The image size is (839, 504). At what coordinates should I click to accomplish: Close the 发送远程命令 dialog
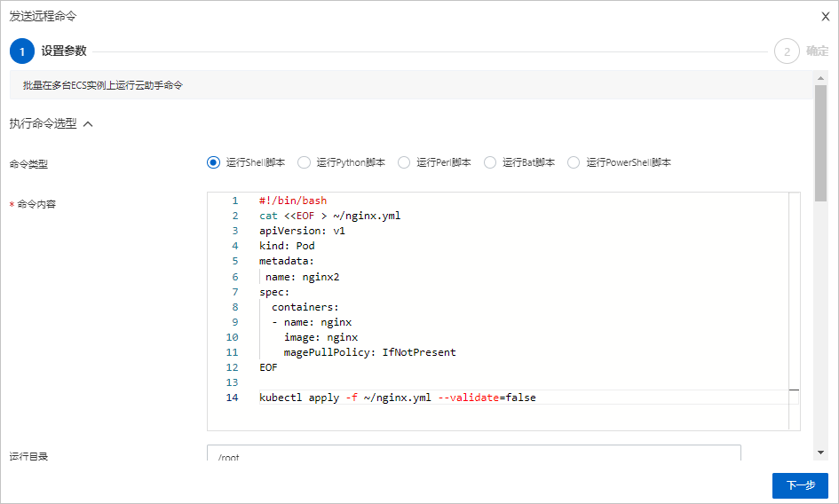click(826, 16)
